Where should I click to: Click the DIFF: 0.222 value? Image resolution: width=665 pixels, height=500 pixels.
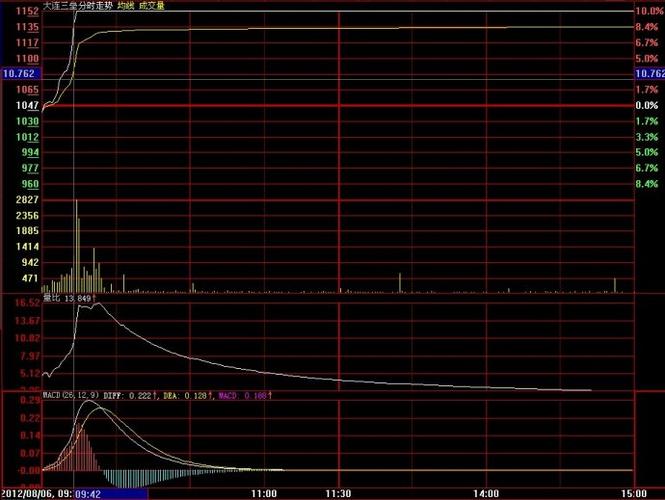(131, 396)
